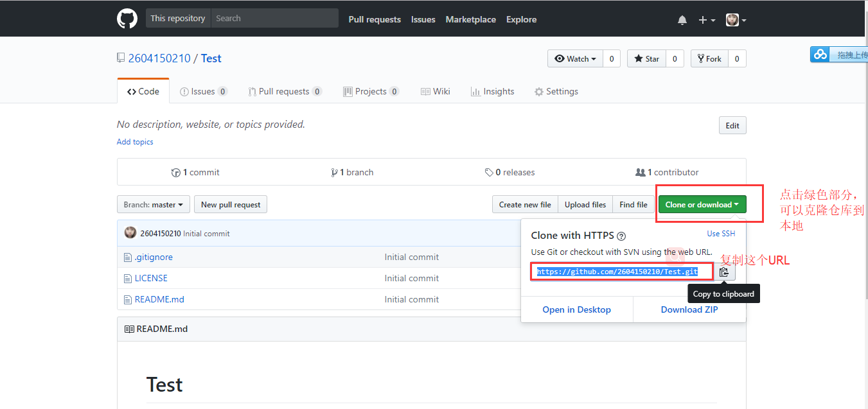This screenshot has width=868, height=409.
Task: Click the commit author avatar
Action: (130, 232)
